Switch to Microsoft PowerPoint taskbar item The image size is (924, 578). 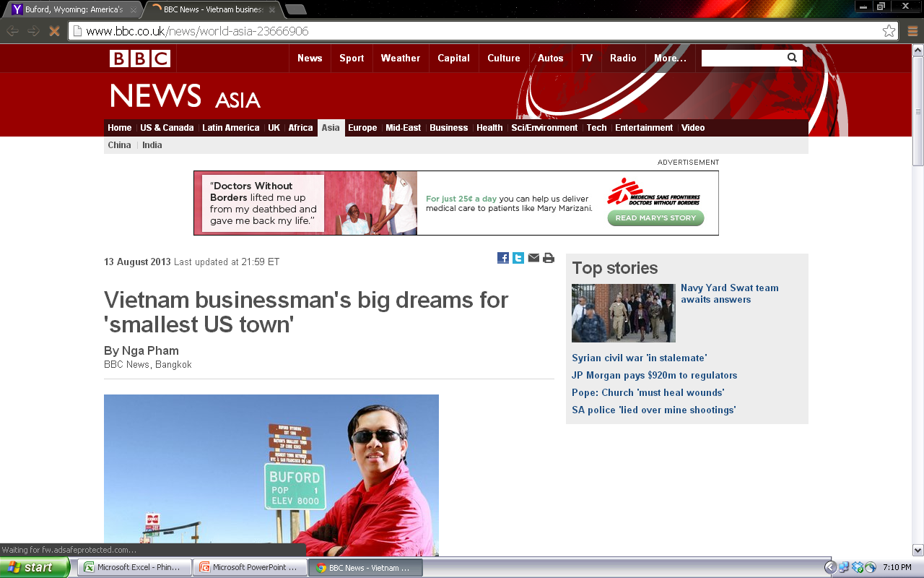250,567
